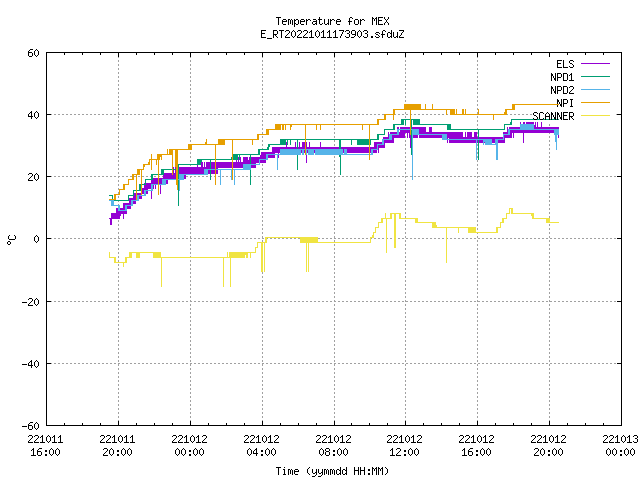This screenshot has width=640, height=480.
Task: Click the x-axis label 221012 00:00
Action: tap(189, 446)
